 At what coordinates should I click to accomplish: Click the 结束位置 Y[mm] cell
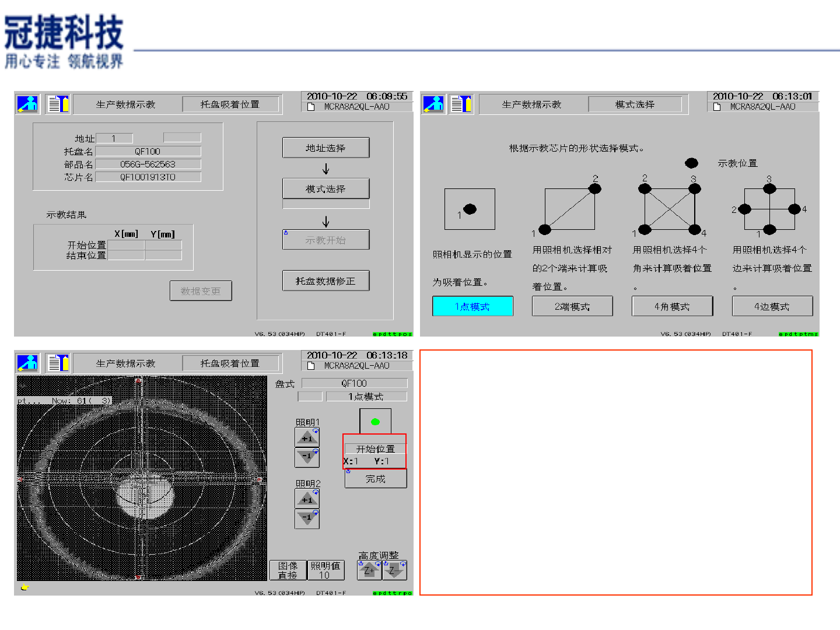pos(163,255)
